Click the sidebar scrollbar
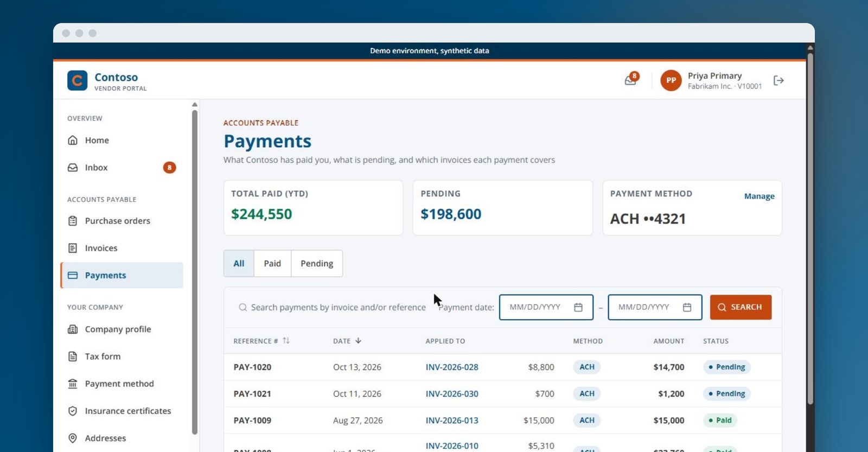This screenshot has width=868, height=452. pyautogui.click(x=194, y=272)
